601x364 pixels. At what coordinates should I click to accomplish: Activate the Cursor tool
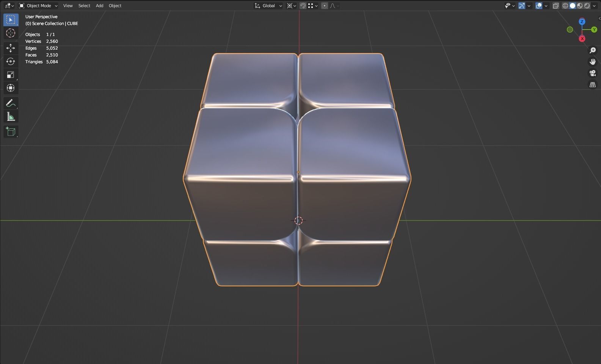[x=11, y=33]
